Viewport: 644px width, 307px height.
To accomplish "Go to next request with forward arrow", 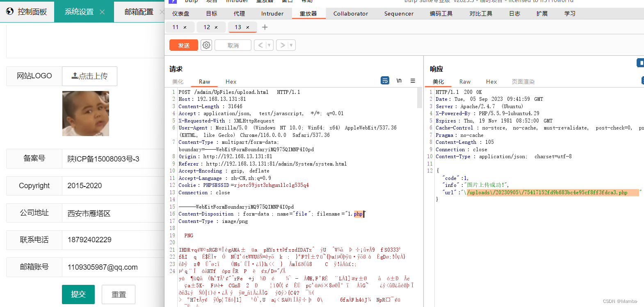I will [282, 45].
